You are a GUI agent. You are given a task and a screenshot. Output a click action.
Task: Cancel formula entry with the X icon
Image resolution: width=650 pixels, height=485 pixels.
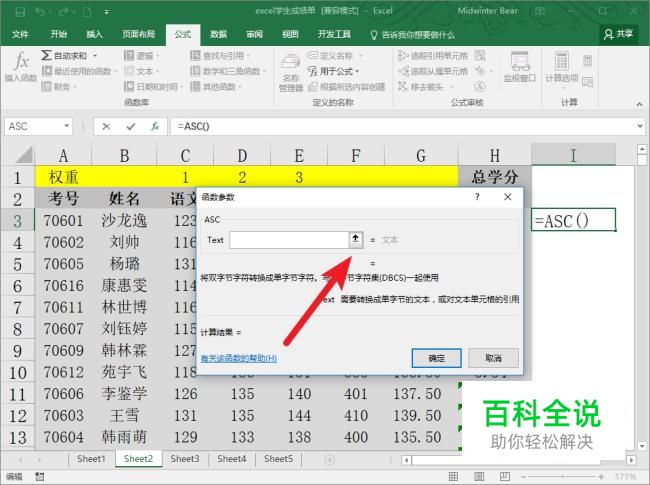106,126
